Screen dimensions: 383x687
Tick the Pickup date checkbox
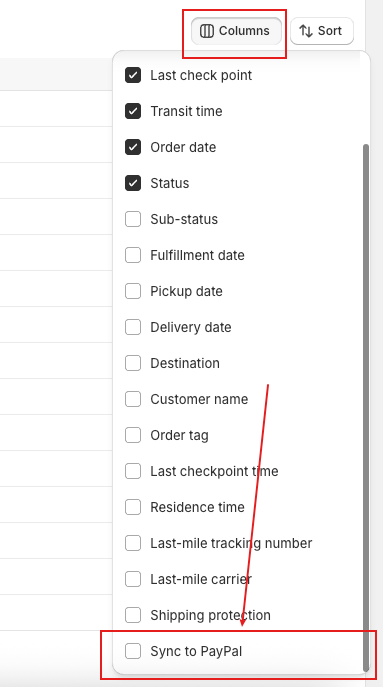133,291
